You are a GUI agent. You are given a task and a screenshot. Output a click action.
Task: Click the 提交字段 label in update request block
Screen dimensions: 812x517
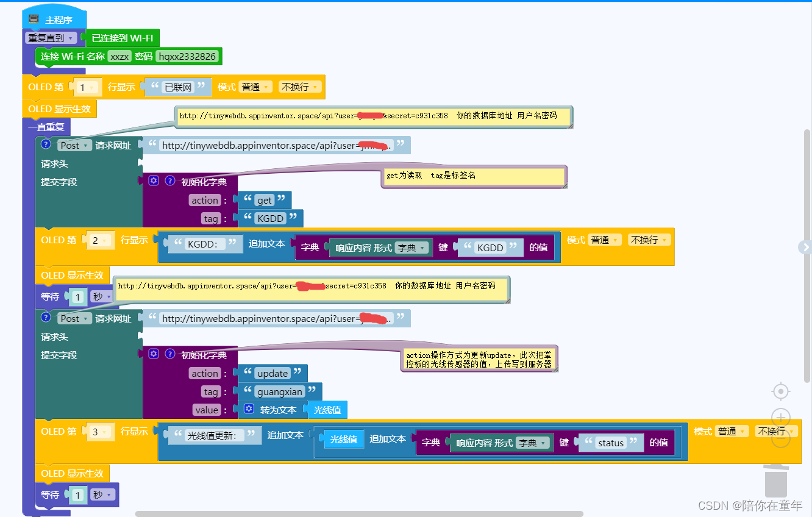pos(59,355)
